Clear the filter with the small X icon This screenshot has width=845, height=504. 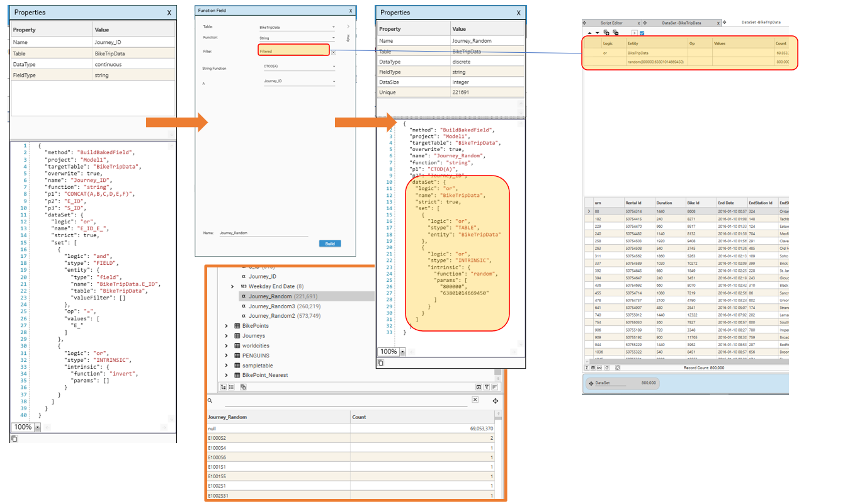tap(334, 53)
